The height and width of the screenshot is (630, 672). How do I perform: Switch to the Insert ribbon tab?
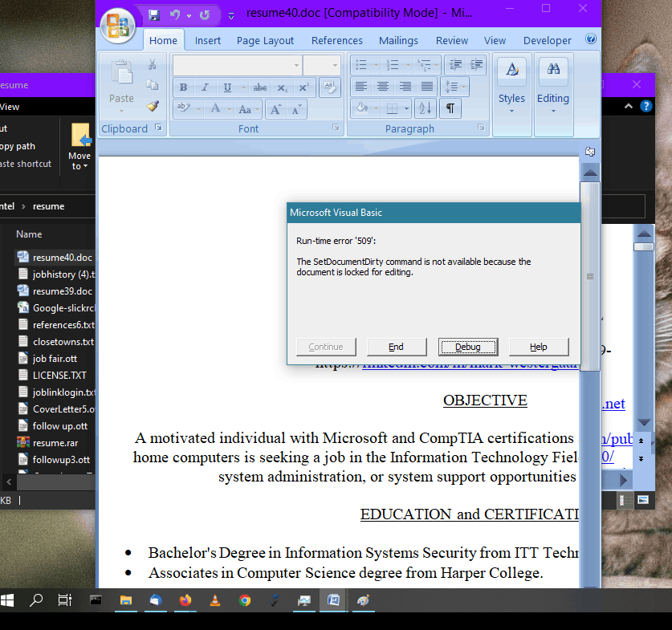click(208, 40)
